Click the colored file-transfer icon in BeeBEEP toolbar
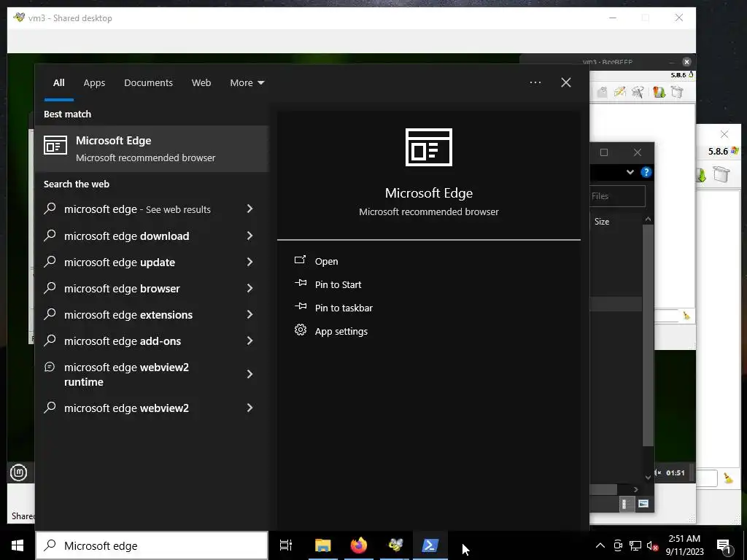747x560 pixels. point(659,91)
